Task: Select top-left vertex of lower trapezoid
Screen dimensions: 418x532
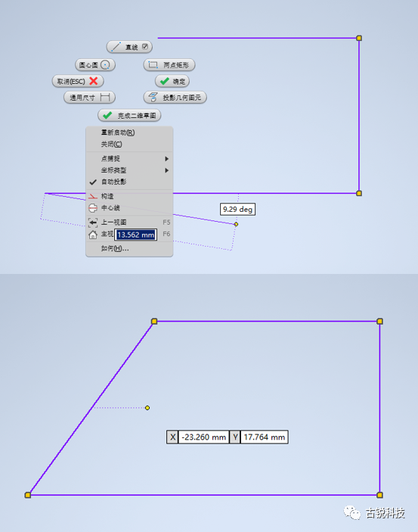Action: 154,322
